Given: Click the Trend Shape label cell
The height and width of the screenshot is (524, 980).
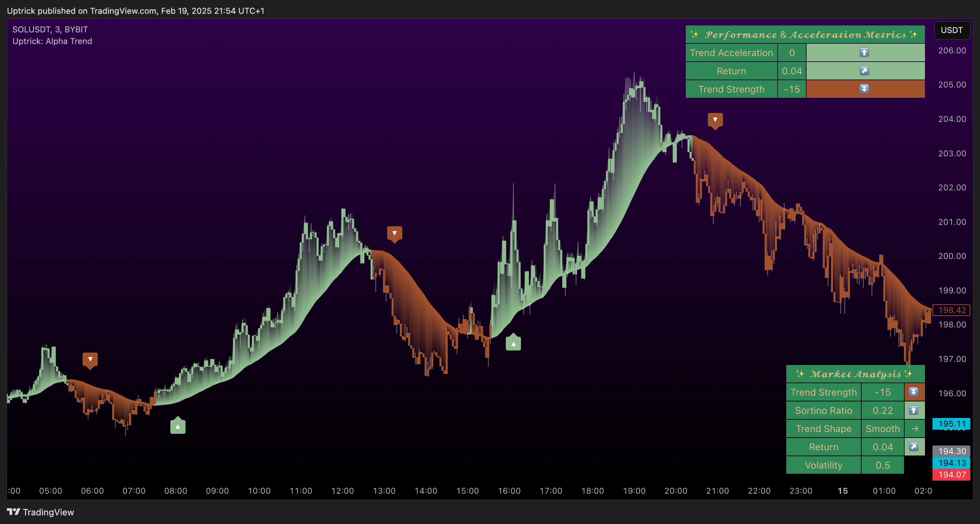Looking at the screenshot, I should pos(824,429).
